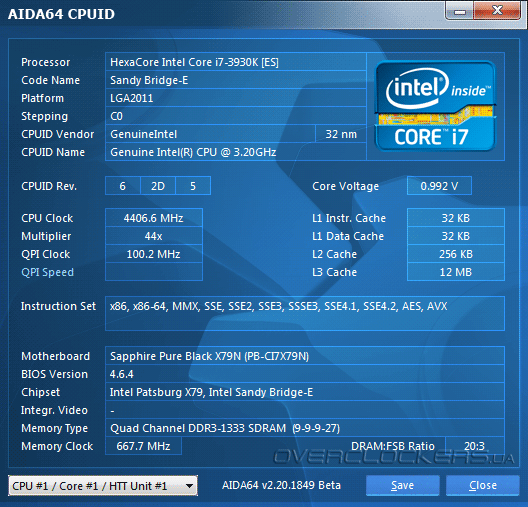Open the CPU core selector dropdown arrow
Viewport: 528px width, 507px height.
pos(189,486)
